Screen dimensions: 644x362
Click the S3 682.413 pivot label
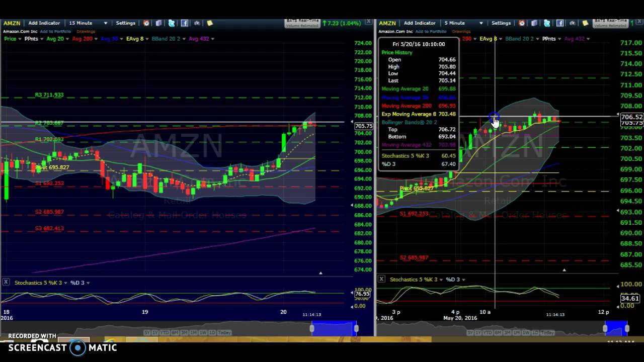coord(49,228)
